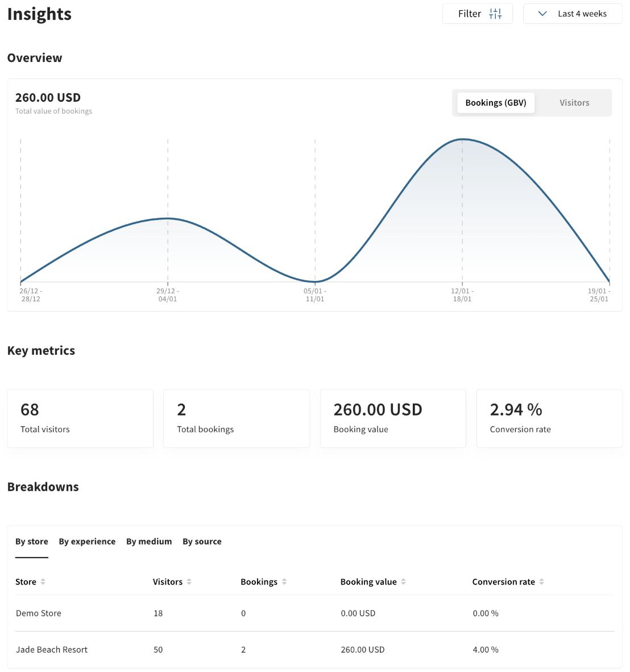Open Jade Beach Resort row
Image resolution: width=630 pixels, height=672 pixels.
click(52, 649)
